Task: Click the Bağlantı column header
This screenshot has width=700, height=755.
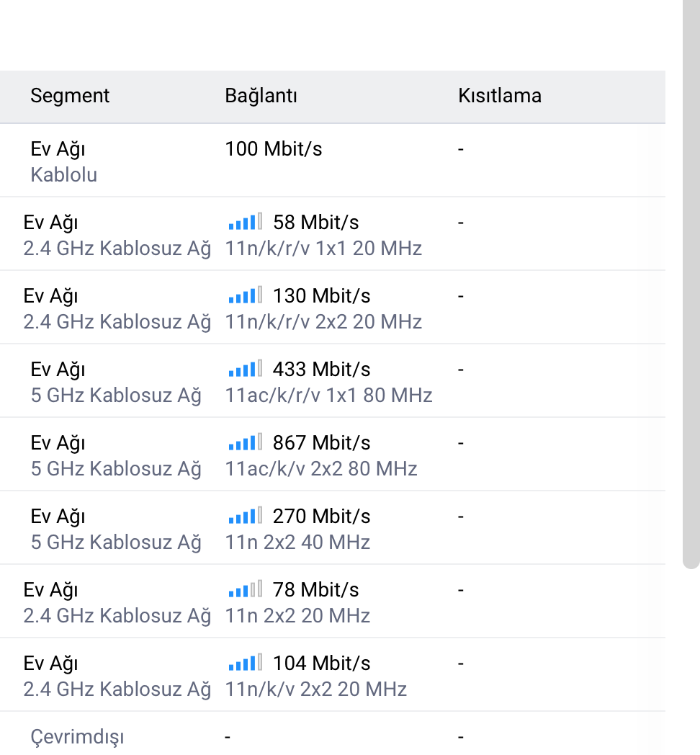Action: point(261,95)
